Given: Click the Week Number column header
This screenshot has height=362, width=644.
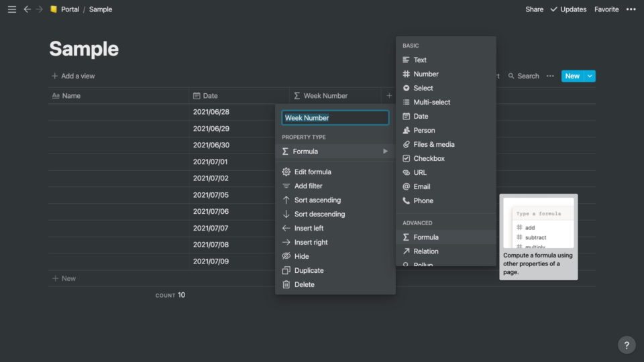Looking at the screenshot, I should (x=335, y=96).
